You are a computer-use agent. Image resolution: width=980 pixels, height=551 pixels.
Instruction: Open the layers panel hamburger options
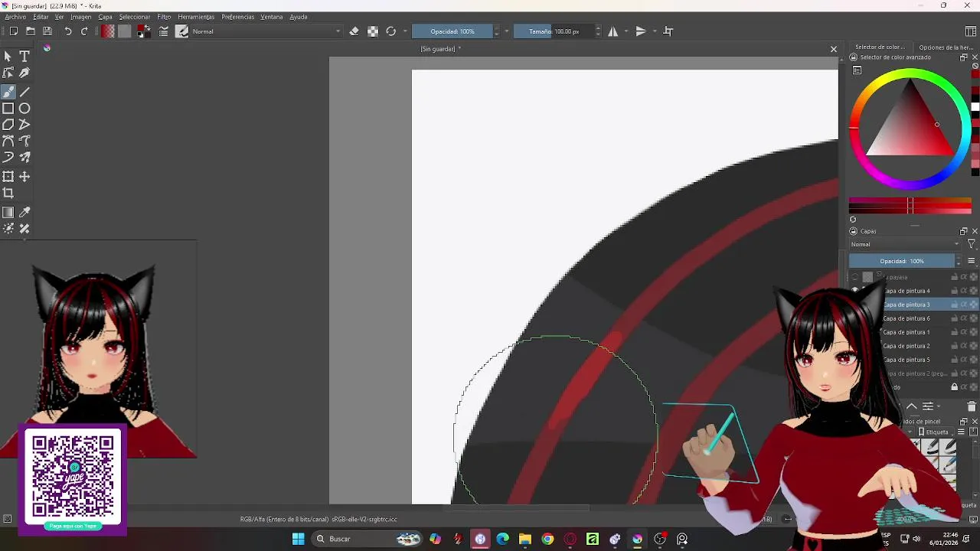click(x=972, y=261)
